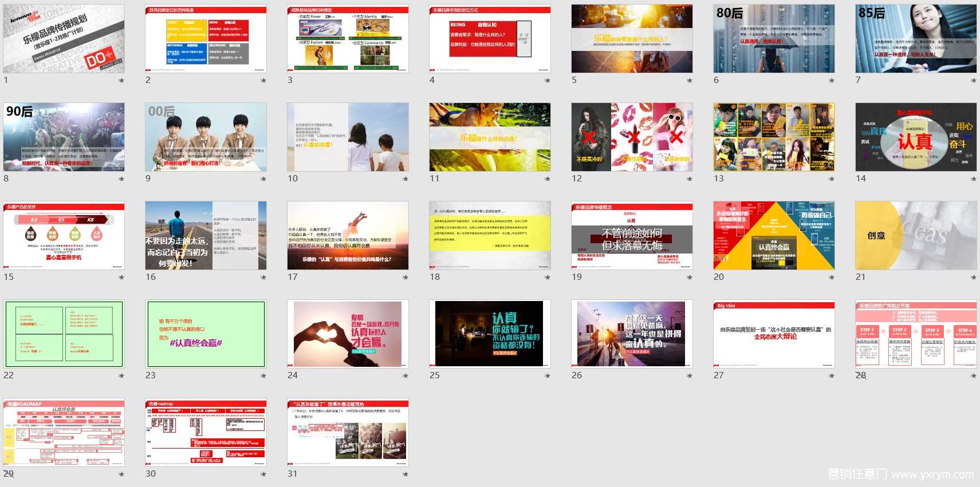Select slide 29 传播ROADMAP thumbnail
This screenshot has width=980, height=487.
point(64,433)
